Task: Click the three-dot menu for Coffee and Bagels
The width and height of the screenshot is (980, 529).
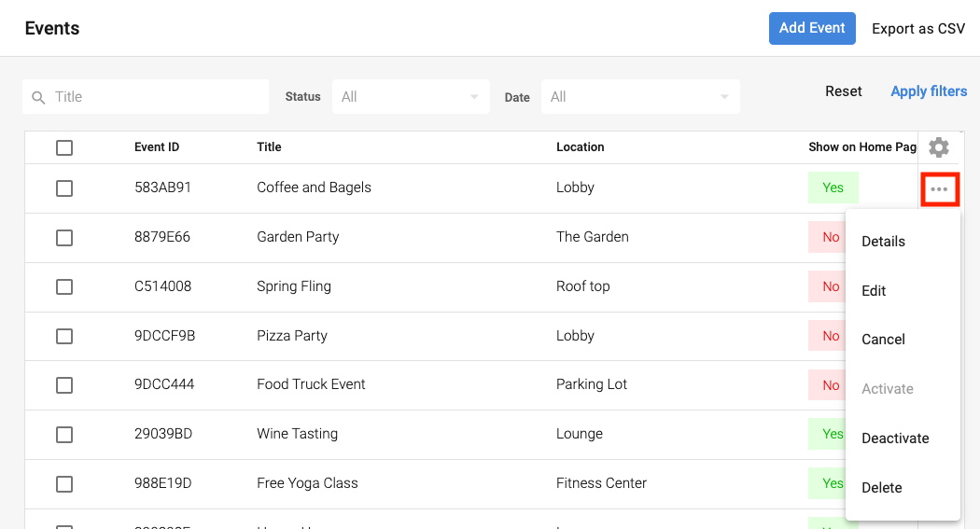Action: tap(939, 189)
